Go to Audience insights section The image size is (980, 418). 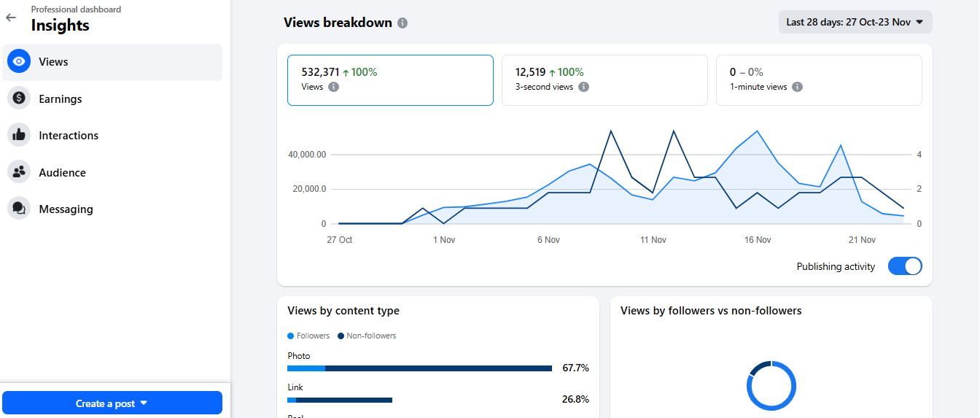point(62,173)
